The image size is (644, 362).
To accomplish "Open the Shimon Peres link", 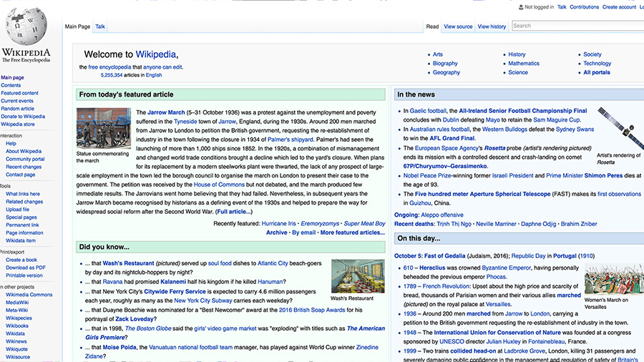I will click(x=603, y=176).
